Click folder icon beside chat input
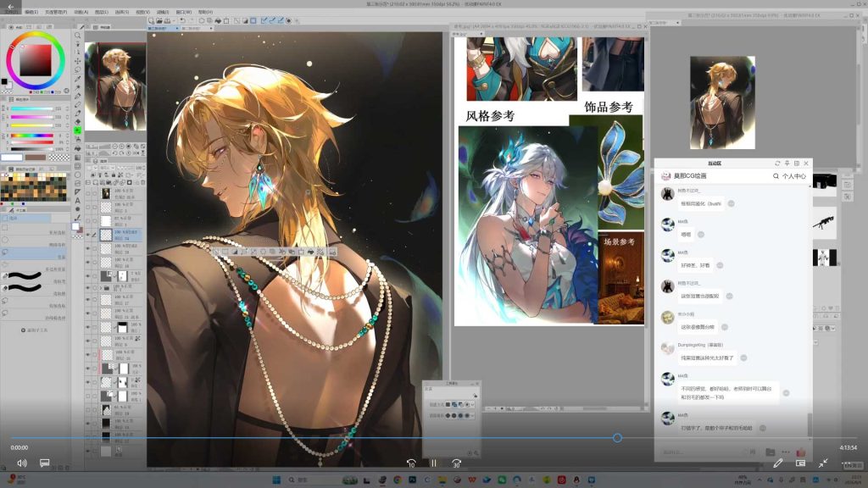868x488 pixels. pyautogui.click(x=770, y=452)
